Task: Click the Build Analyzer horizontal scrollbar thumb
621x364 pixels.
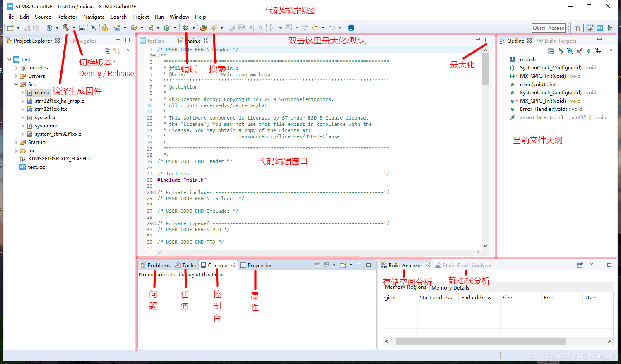Action: 481,341
